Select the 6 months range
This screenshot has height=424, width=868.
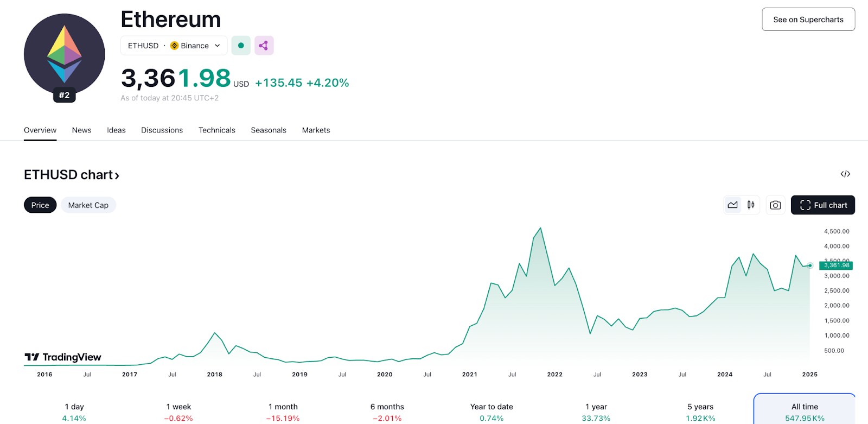[x=387, y=412]
